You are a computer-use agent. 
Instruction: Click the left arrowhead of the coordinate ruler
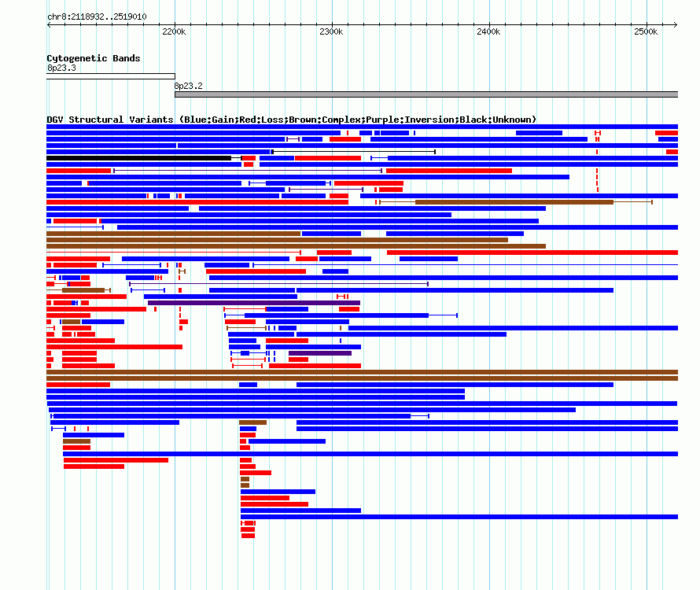(x=49, y=24)
